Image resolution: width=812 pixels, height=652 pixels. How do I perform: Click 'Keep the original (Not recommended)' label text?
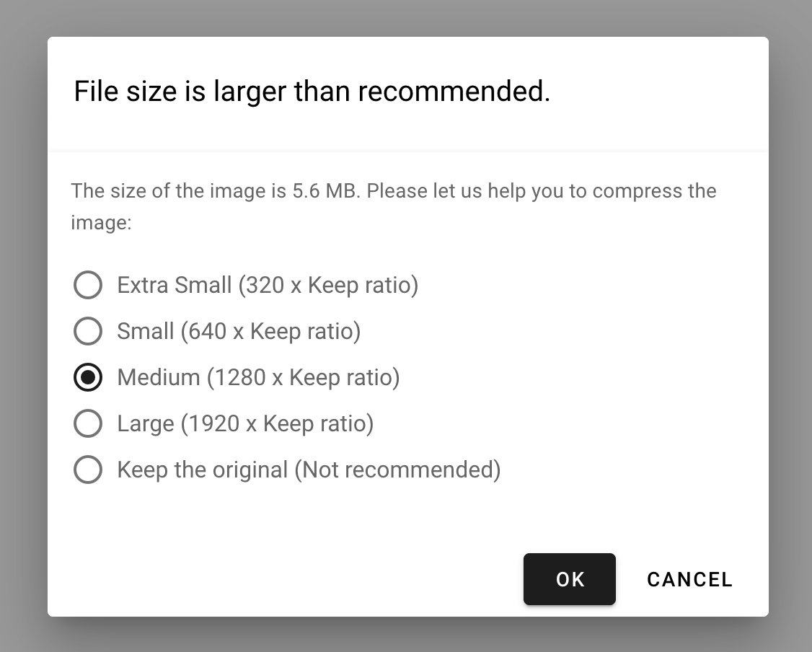[x=309, y=470]
